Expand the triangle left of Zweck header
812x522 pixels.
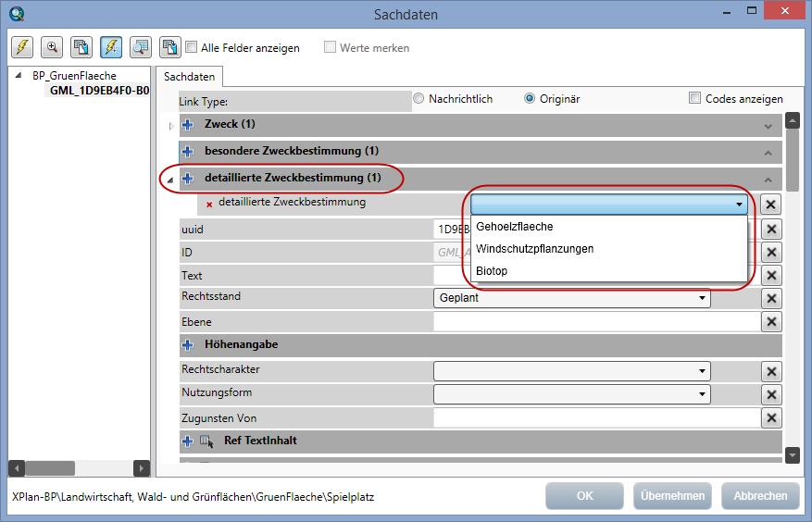171,126
